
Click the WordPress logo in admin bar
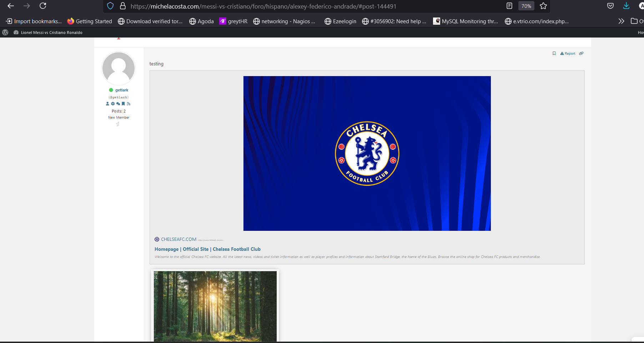pos(5,33)
